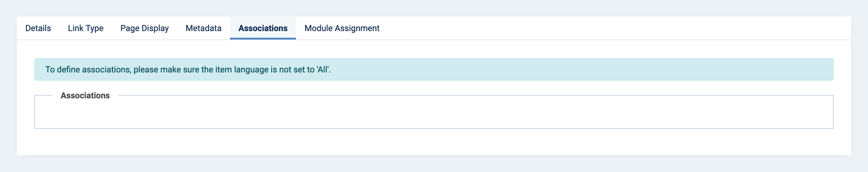Screen dimensions: 868x172
Task: Click the grey page background above the tabs
Action: pos(433,8)
